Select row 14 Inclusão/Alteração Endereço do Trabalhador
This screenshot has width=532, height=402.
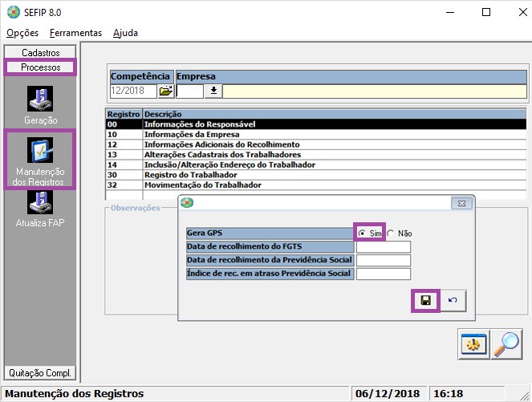316,164
